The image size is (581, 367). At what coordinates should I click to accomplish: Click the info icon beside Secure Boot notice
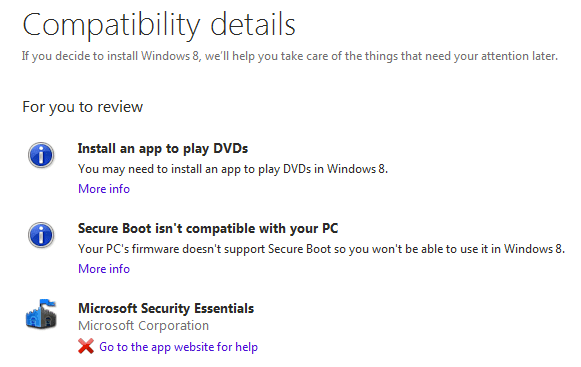[41, 235]
